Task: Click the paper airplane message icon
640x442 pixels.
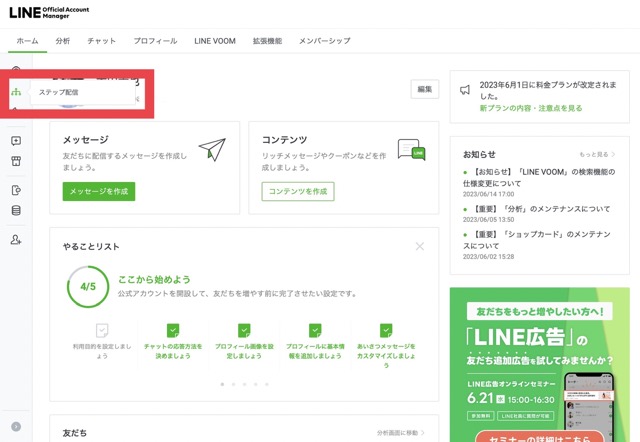Action: tap(212, 149)
